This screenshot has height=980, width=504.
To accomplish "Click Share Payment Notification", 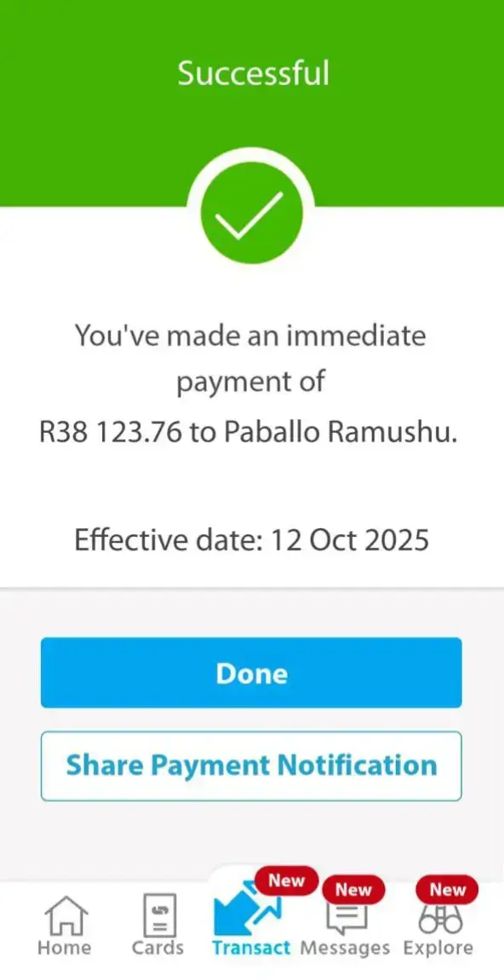I will tap(251, 765).
